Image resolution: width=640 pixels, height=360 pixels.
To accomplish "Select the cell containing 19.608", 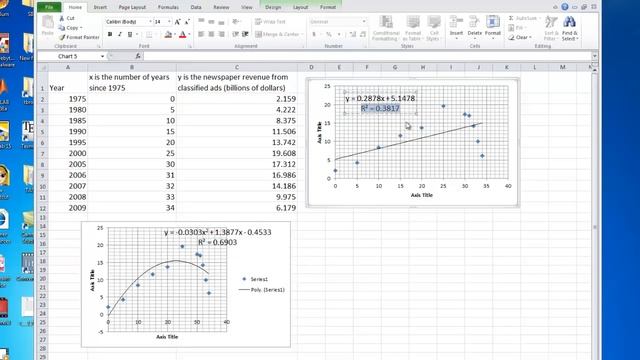I will pyautogui.click(x=237, y=153).
